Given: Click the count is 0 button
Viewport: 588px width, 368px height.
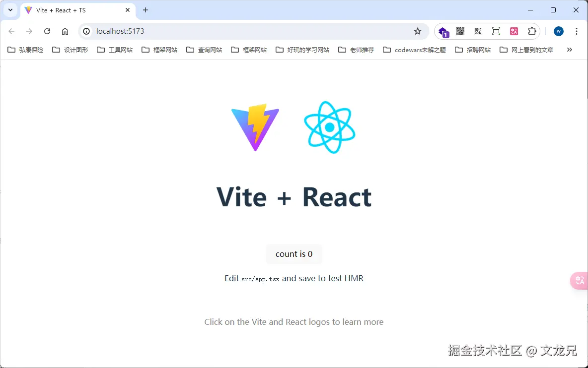Looking at the screenshot, I should 294,254.
